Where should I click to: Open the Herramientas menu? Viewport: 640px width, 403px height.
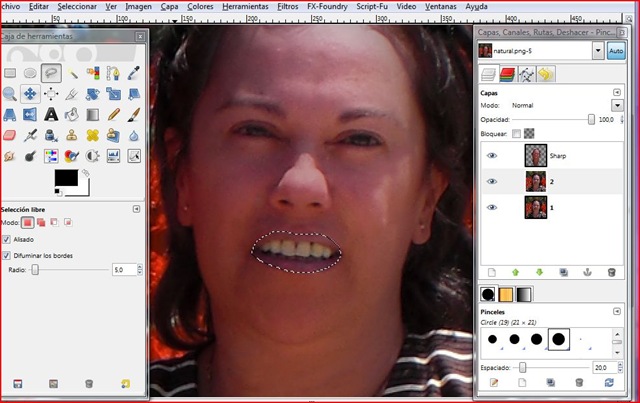pyautogui.click(x=245, y=7)
